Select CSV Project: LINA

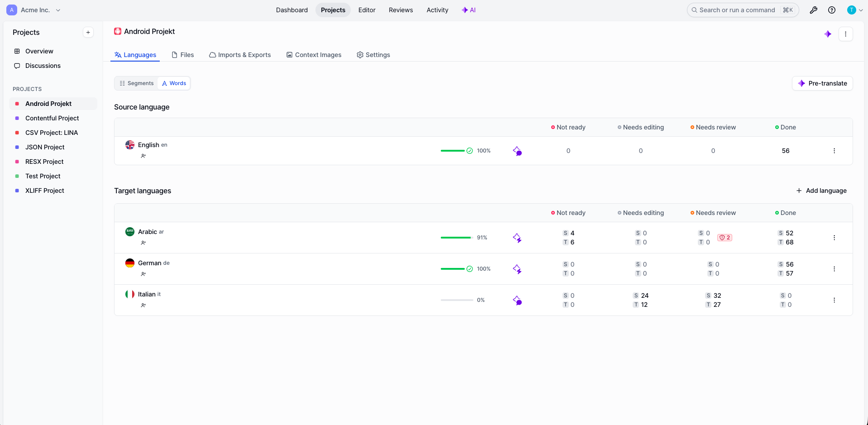click(53, 133)
